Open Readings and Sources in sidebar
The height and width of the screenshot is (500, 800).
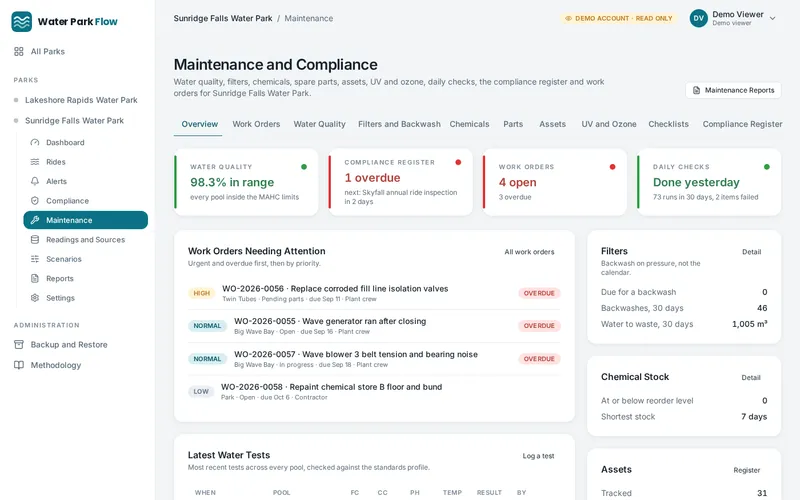click(85, 239)
